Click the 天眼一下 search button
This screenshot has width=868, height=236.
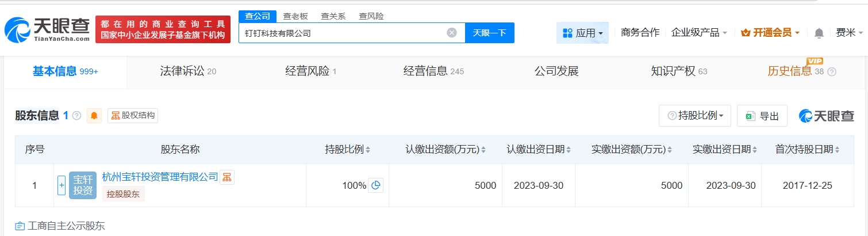coord(489,33)
